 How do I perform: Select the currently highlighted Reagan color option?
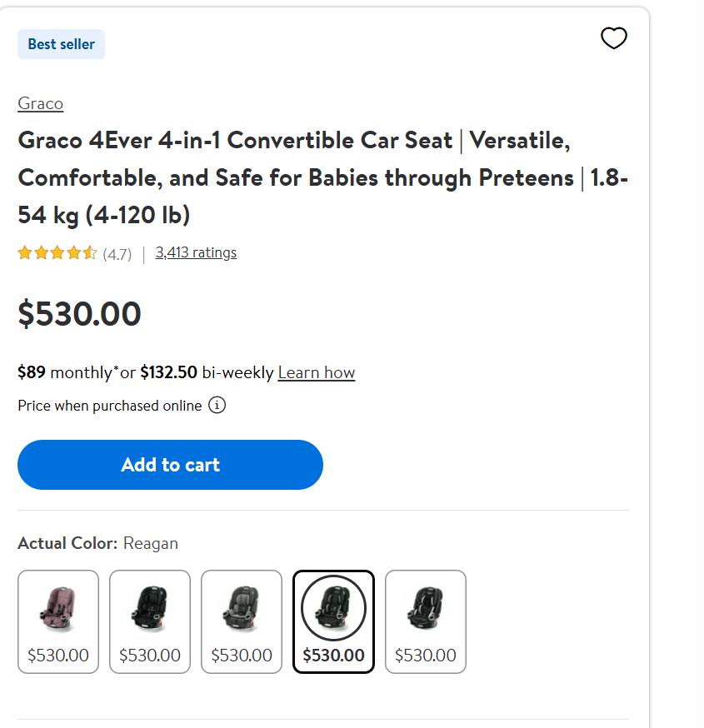[x=333, y=621]
